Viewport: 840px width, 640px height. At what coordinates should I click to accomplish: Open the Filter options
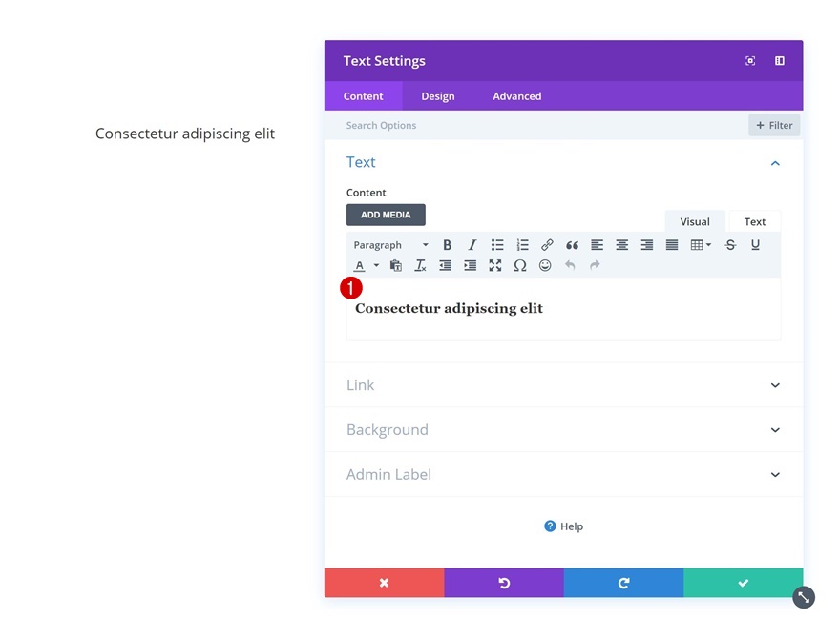tap(774, 125)
